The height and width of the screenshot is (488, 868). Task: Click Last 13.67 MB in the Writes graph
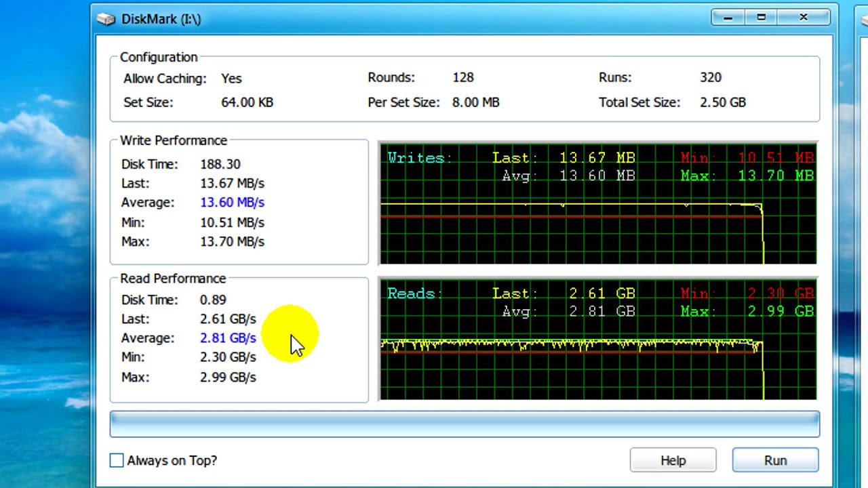(x=564, y=158)
